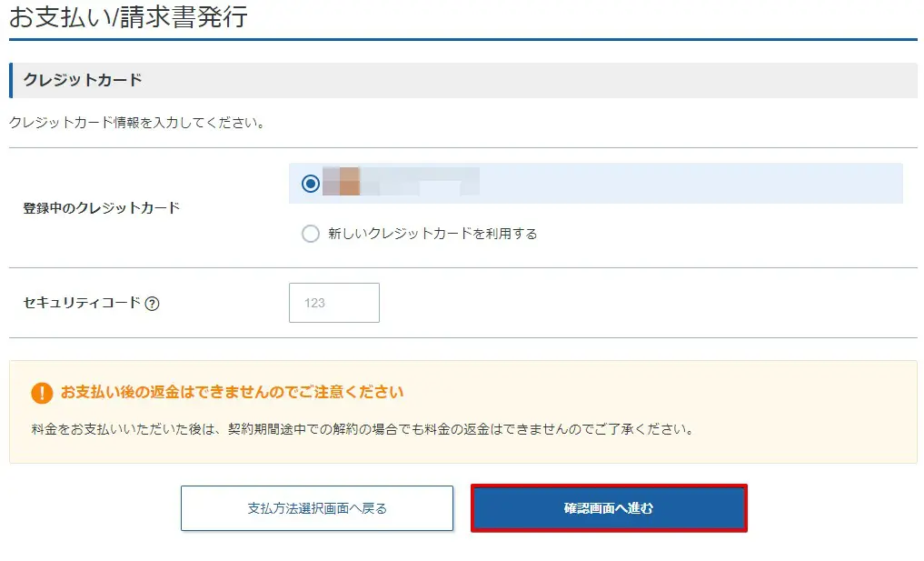Click the orange warning exclamation icon

[42, 393]
